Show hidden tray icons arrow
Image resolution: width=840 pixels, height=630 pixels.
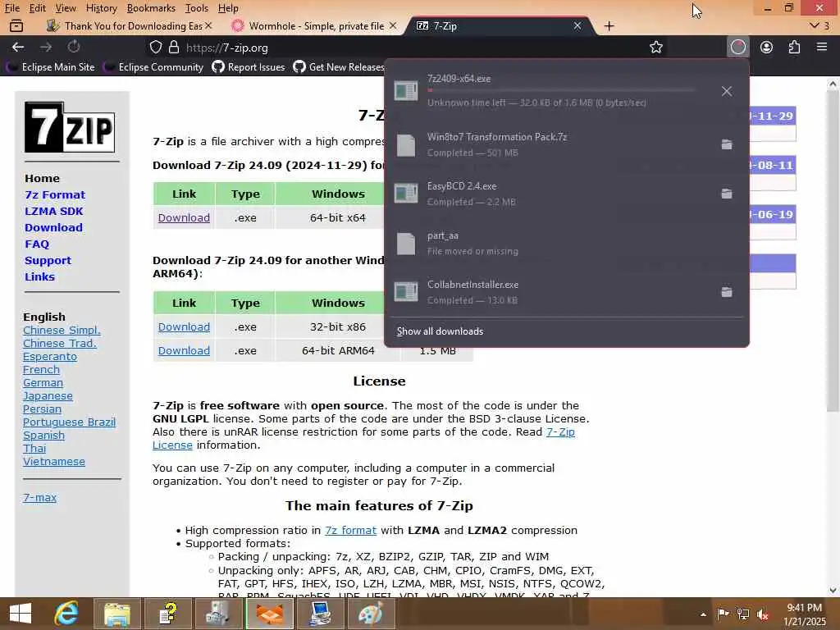point(703,614)
